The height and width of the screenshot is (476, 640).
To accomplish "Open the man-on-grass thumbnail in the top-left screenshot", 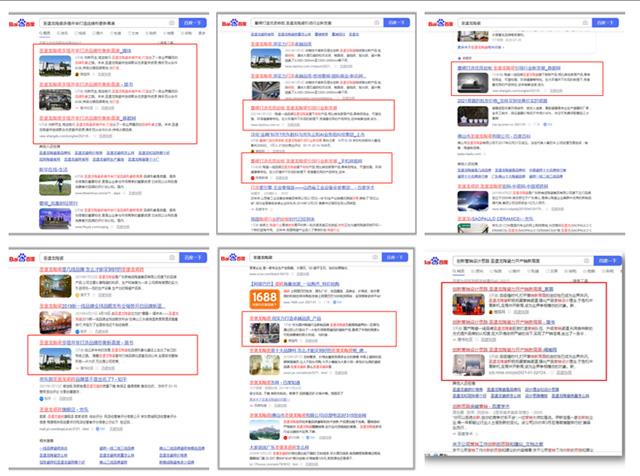I will (55, 185).
